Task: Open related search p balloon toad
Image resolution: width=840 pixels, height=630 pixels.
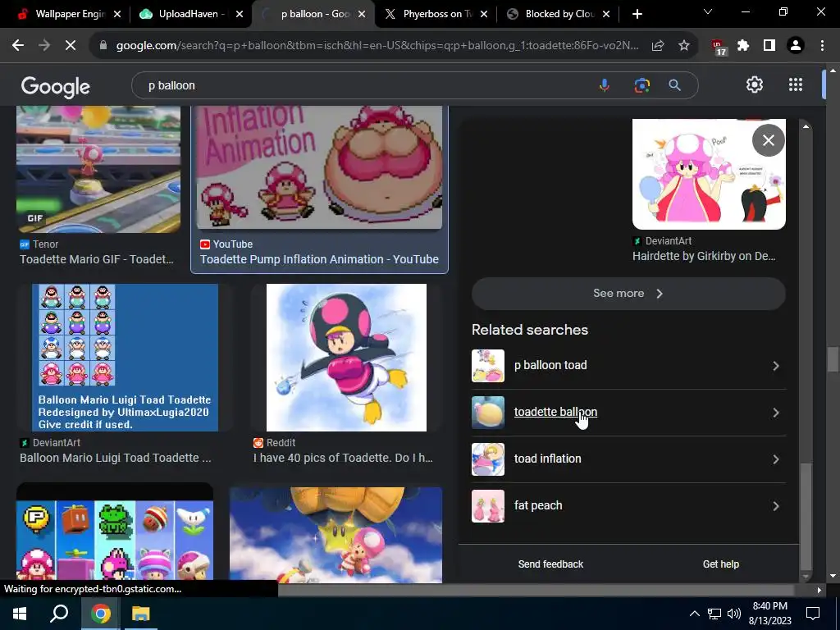Action: [628, 366]
